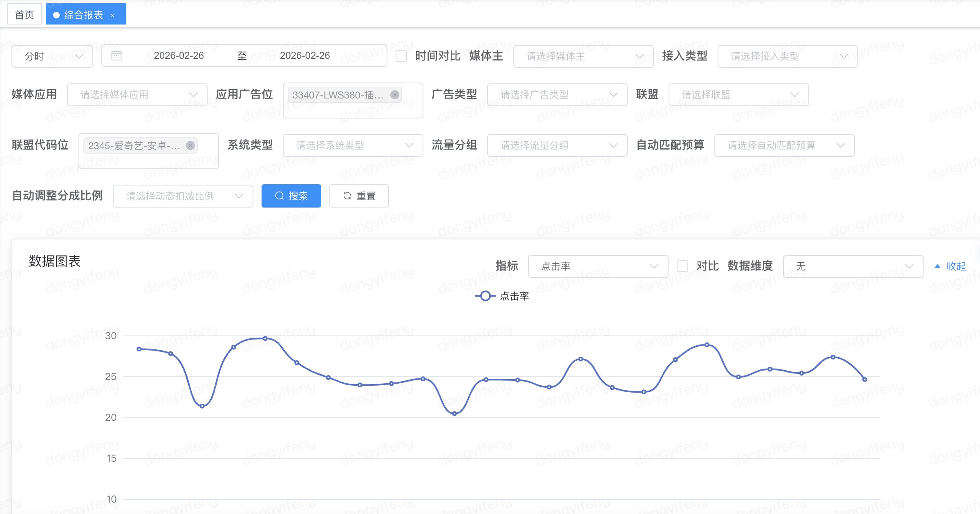
Task: Open the 媒体主 dropdown
Action: point(583,56)
